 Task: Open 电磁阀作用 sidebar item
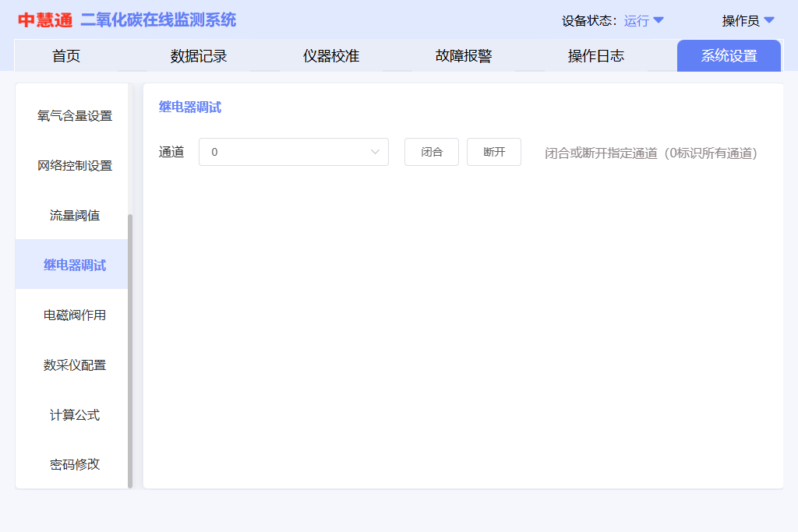pyautogui.click(x=74, y=315)
